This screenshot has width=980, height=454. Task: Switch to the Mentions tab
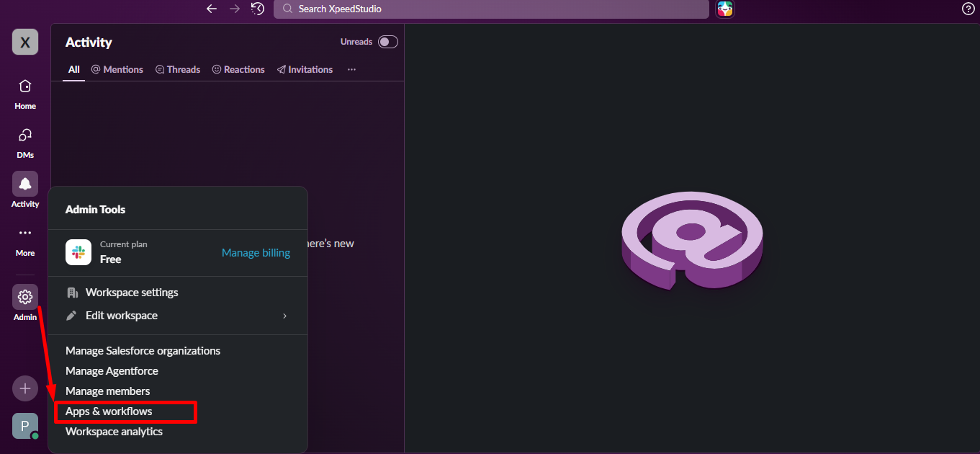point(117,69)
